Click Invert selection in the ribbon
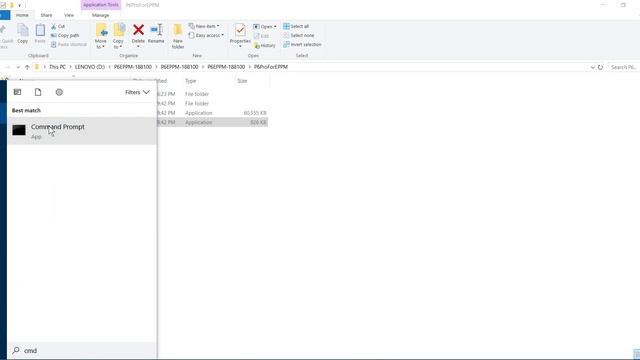 (x=302, y=44)
